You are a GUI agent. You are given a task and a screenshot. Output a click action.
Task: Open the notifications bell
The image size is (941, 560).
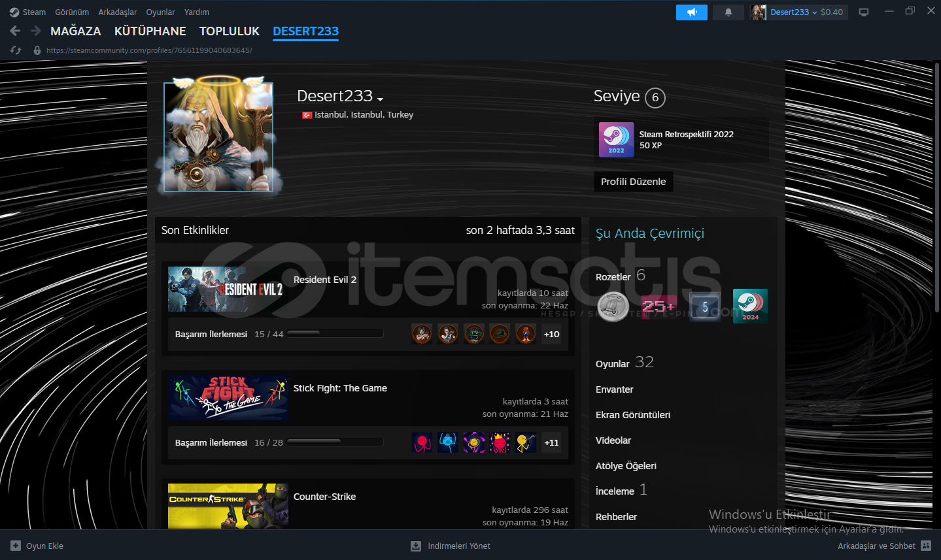point(728,12)
